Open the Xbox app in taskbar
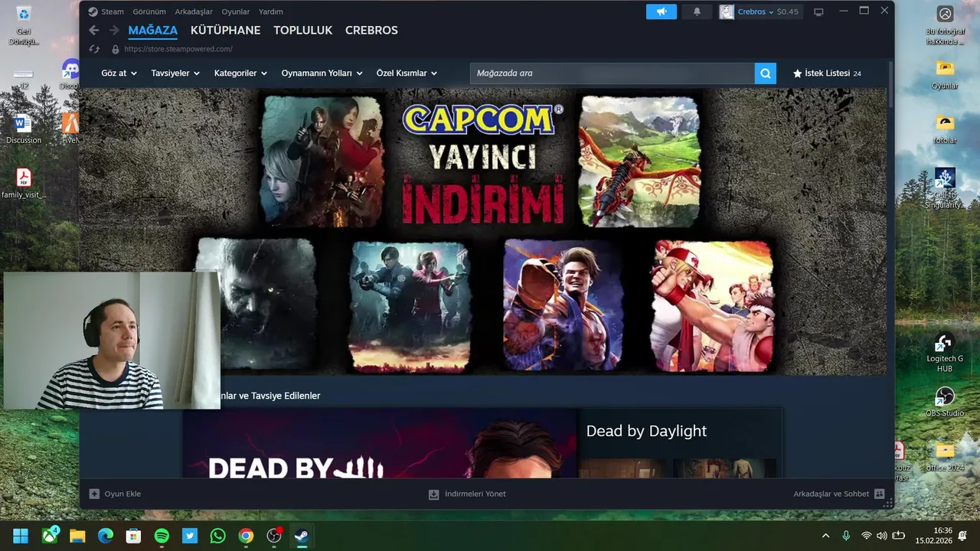The image size is (980, 551). (51, 536)
